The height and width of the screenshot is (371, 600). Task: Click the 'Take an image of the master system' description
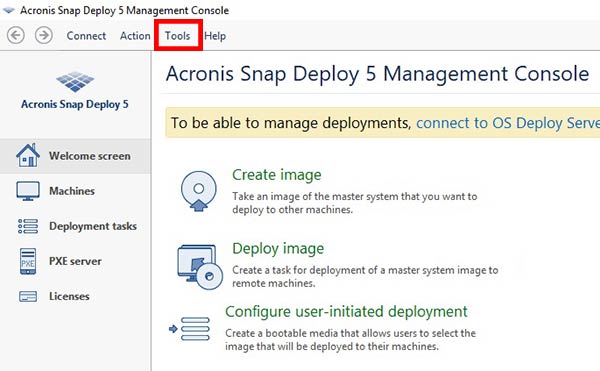355,203
